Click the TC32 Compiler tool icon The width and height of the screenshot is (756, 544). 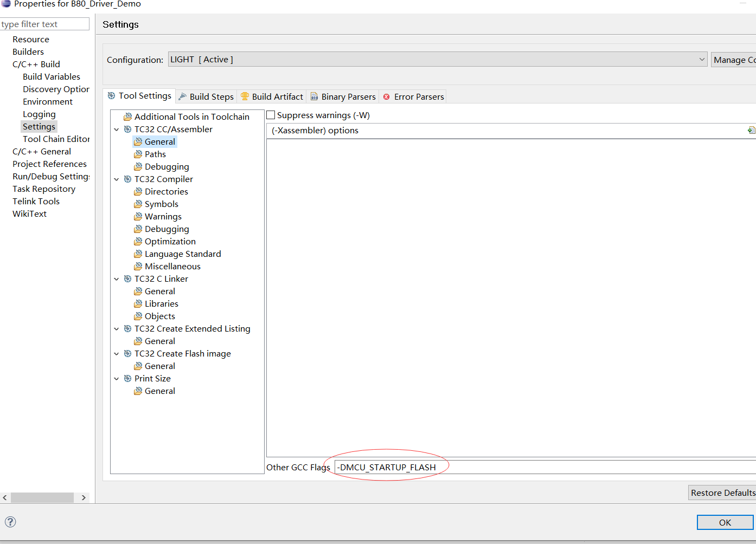(x=128, y=179)
